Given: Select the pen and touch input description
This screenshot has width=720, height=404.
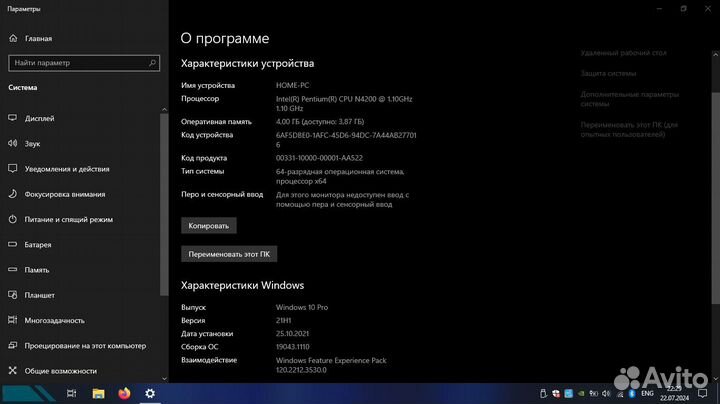Looking at the screenshot, I should (x=343, y=199).
